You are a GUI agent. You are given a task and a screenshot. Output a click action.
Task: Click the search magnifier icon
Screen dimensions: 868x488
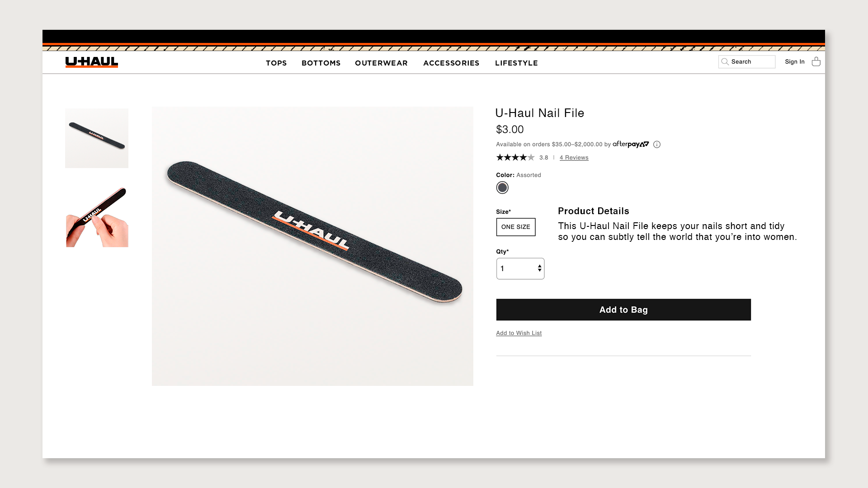pos(725,62)
